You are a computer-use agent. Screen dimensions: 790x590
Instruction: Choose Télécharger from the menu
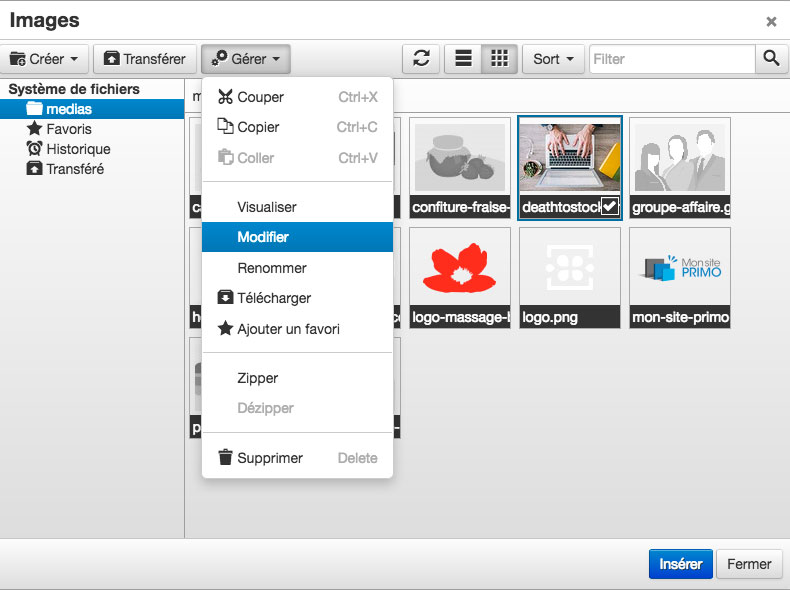(297, 298)
